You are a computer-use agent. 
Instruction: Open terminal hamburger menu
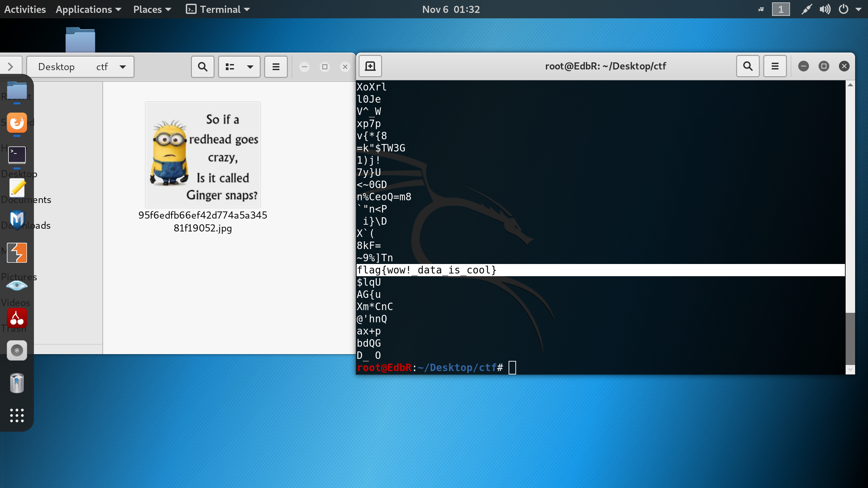tap(775, 66)
